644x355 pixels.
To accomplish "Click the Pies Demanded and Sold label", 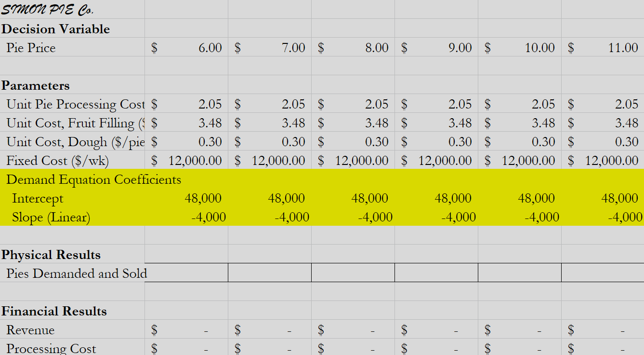I will (x=77, y=273).
